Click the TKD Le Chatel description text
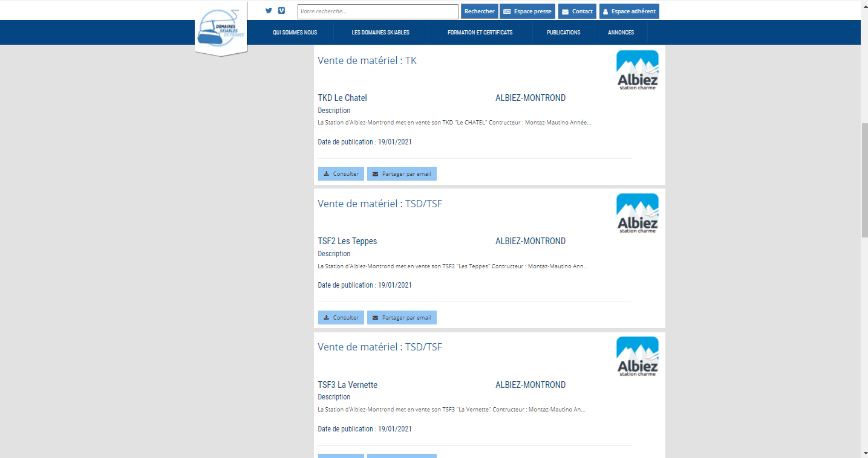This screenshot has height=458, width=868. click(x=454, y=123)
